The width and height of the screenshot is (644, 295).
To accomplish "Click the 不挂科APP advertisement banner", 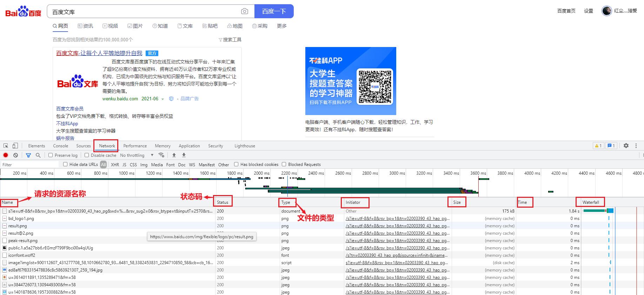I will 351,81.
